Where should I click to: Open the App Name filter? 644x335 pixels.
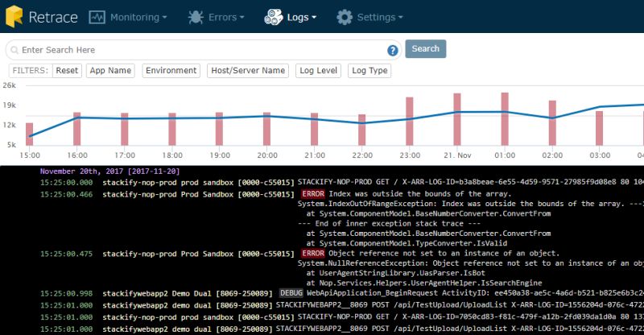(x=110, y=71)
